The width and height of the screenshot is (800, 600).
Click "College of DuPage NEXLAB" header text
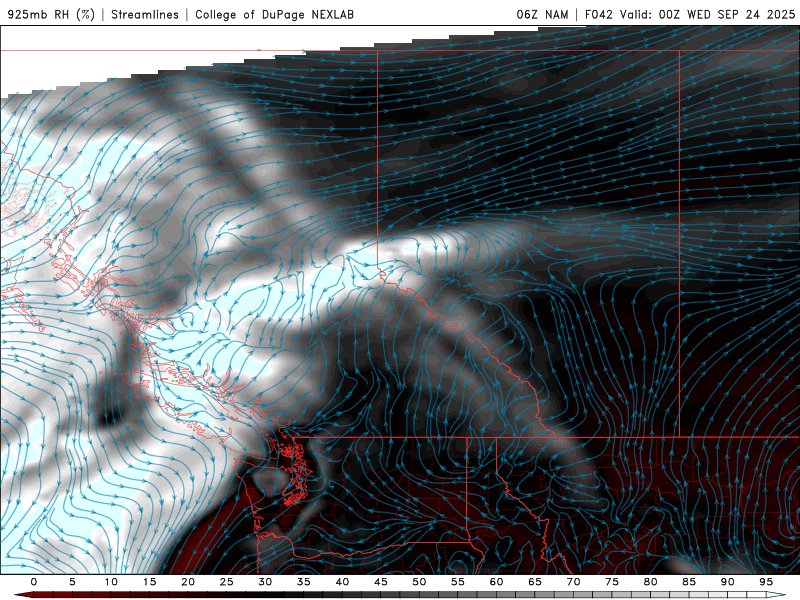[274, 15]
